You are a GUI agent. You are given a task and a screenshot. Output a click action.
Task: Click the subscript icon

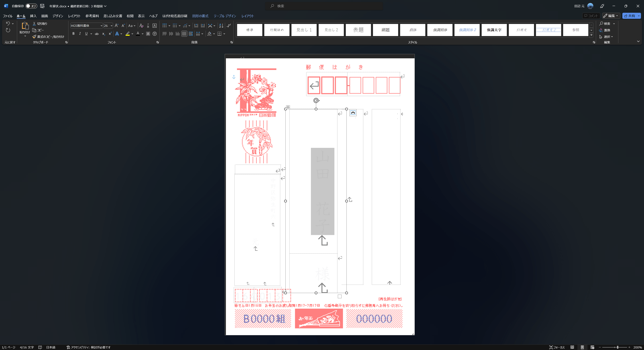[103, 34]
